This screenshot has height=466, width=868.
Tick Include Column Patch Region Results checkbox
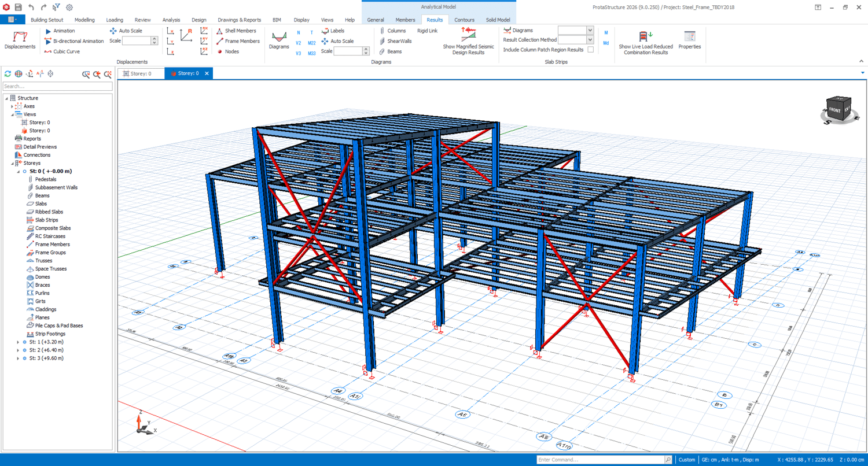point(590,50)
